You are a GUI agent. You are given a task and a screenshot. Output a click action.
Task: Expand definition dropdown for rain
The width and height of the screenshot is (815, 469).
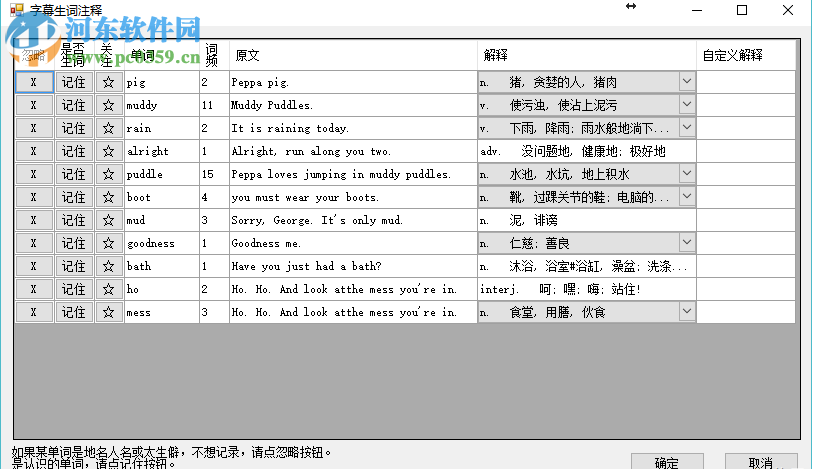click(687, 127)
